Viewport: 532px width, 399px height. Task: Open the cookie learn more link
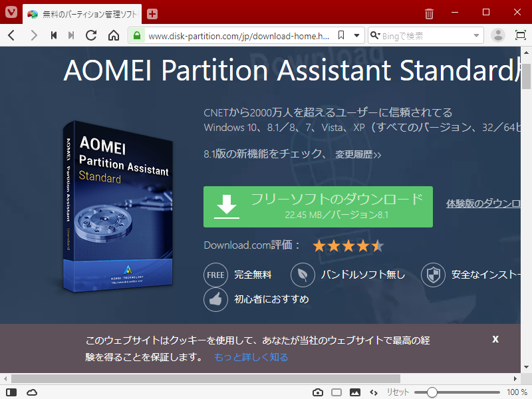pos(251,357)
